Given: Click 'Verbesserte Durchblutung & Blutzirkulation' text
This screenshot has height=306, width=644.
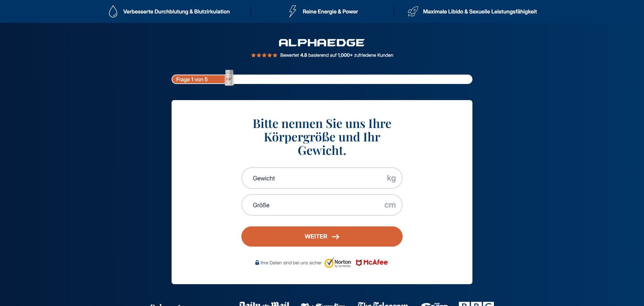Looking at the screenshot, I should point(176,11).
